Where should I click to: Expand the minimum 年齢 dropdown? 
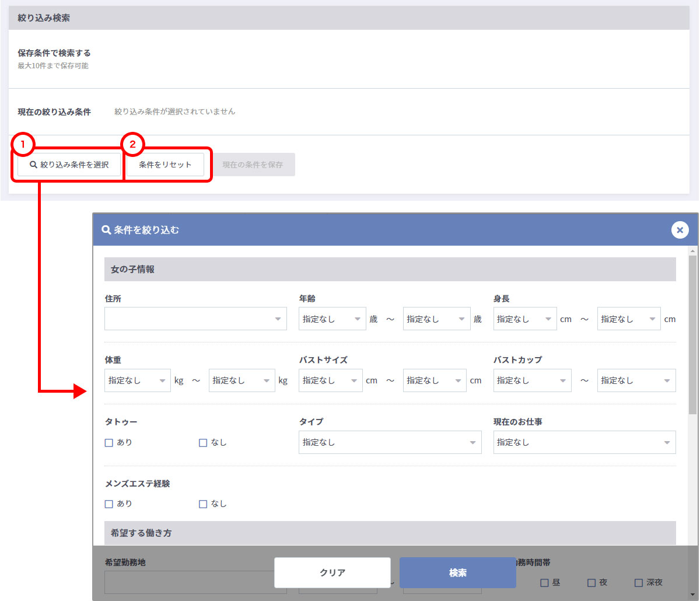(332, 319)
